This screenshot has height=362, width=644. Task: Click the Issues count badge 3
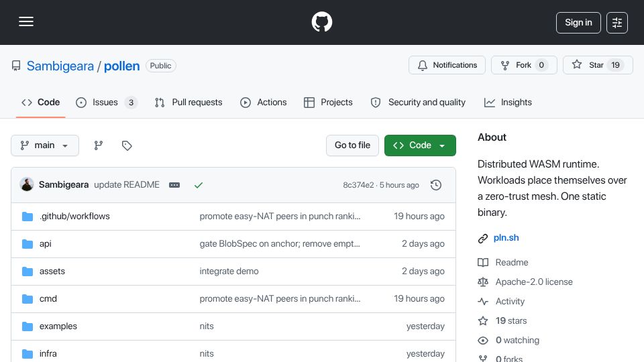click(x=131, y=103)
